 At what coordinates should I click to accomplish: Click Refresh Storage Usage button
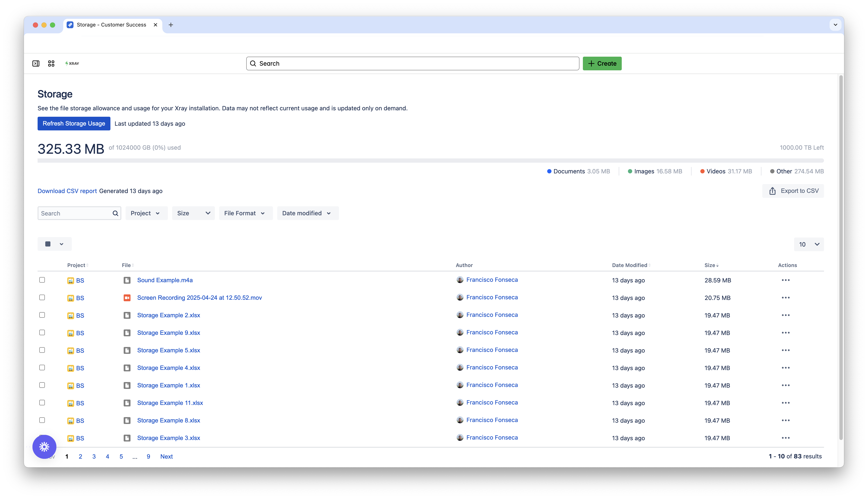[74, 123]
